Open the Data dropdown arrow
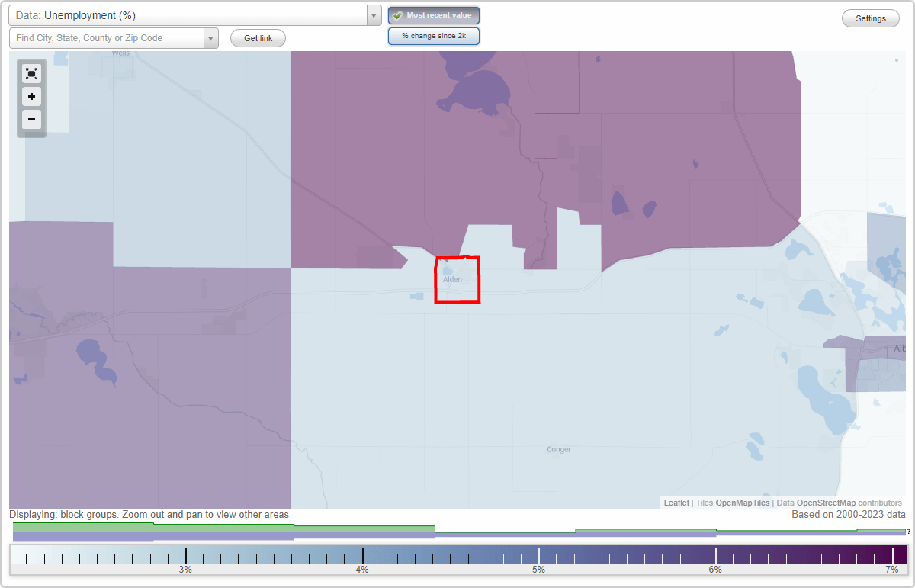This screenshot has height=588, width=915. (373, 14)
